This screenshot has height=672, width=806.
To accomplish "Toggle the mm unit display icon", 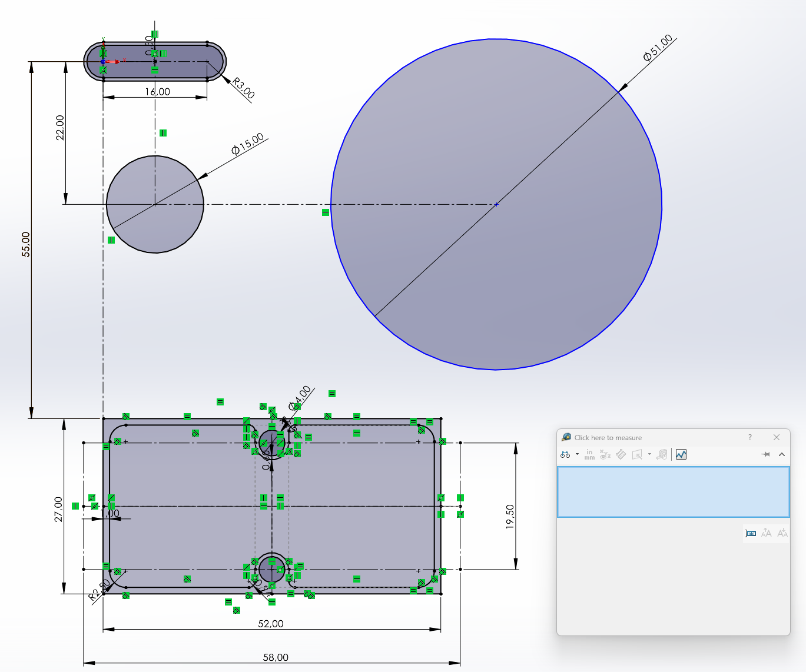I will point(751,533).
